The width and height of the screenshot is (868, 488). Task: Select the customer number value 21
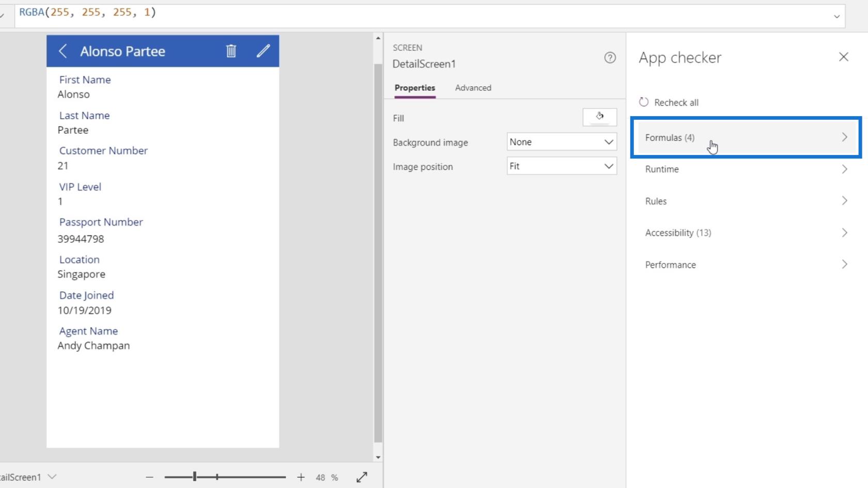click(63, 166)
